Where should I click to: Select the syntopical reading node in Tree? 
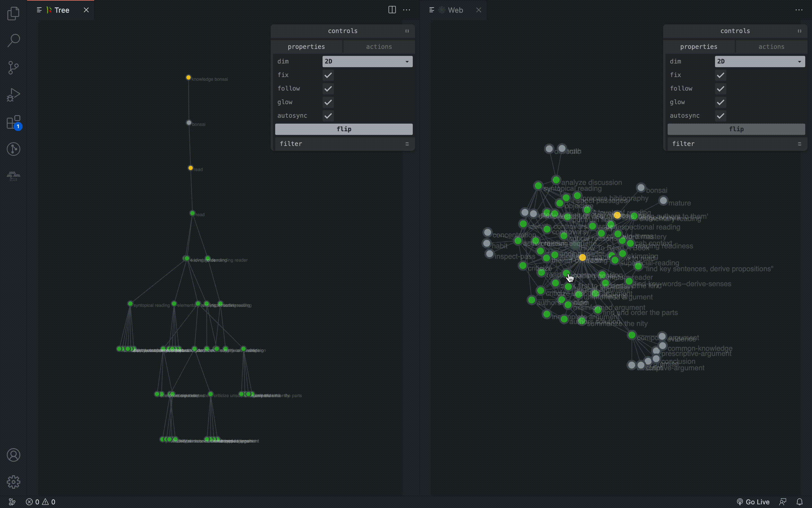tap(130, 304)
